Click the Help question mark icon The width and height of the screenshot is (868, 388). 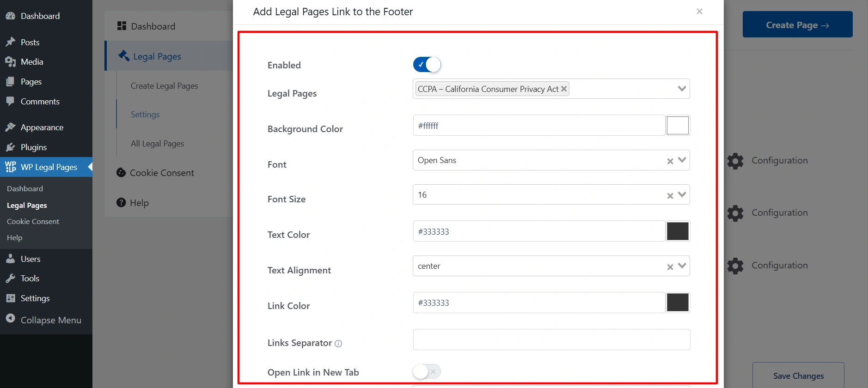point(121,202)
